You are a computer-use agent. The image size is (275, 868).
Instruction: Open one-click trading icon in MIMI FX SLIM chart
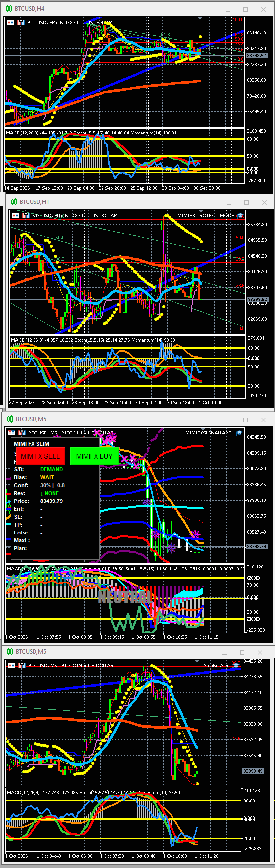pyautogui.click(x=12, y=433)
